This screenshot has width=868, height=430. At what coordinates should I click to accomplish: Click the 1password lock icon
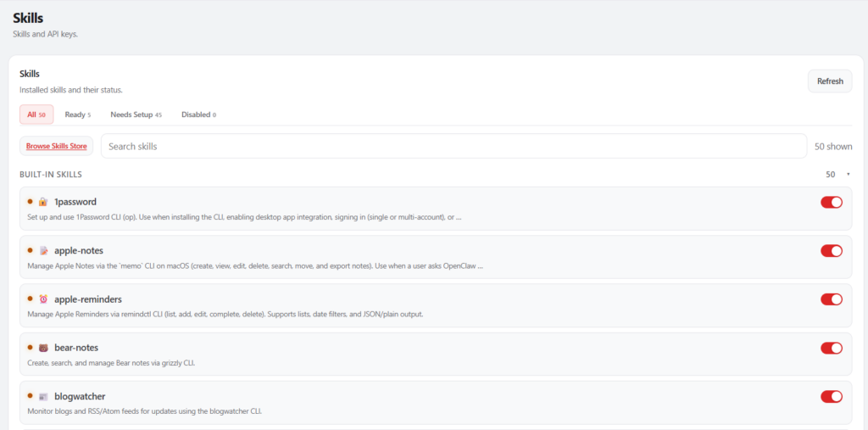(x=43, y=202)
